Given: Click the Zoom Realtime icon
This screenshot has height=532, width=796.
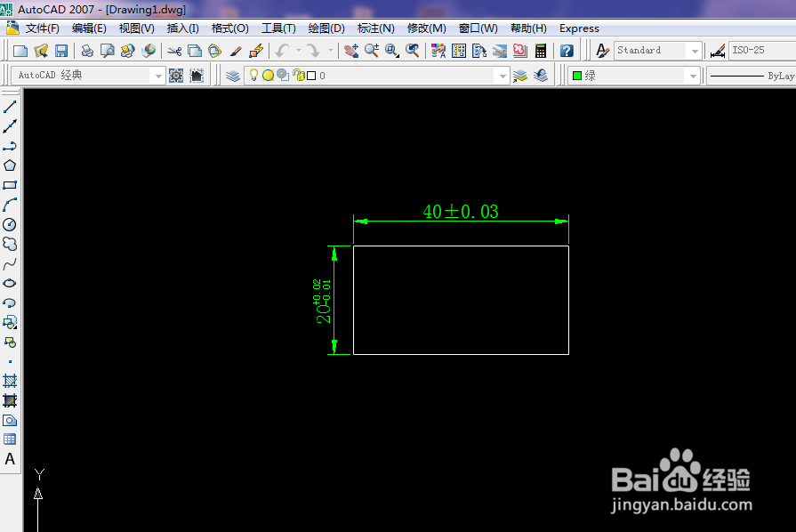Looking at the screenshot, I should point(372,50).
